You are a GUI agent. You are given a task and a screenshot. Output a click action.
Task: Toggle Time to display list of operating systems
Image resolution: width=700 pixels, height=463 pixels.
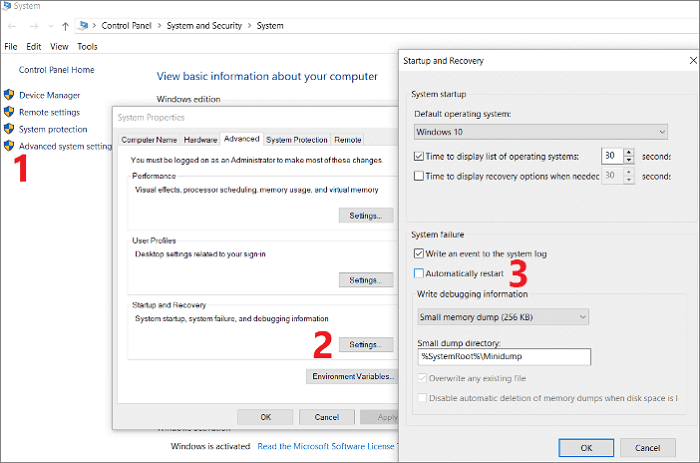(419, 156)
